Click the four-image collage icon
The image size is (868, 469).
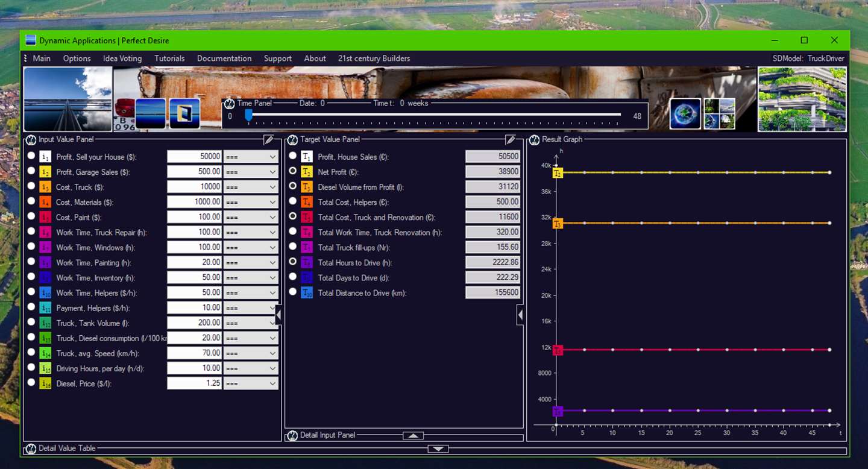point(720,113)
